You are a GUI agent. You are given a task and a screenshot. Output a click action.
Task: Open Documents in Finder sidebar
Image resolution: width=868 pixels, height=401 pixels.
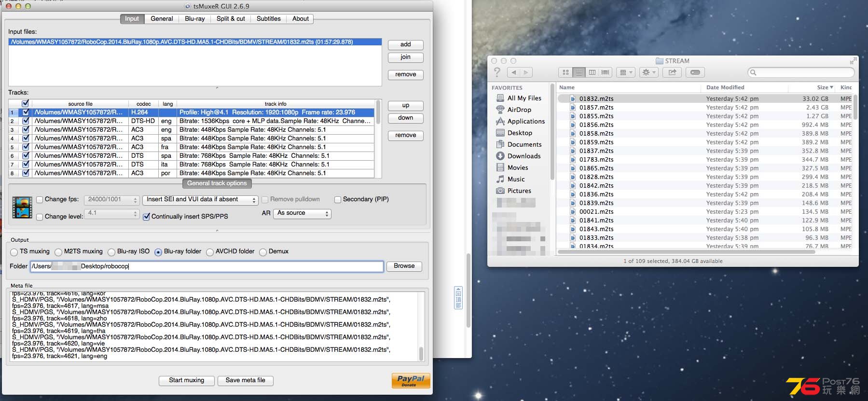click(519, 144)
